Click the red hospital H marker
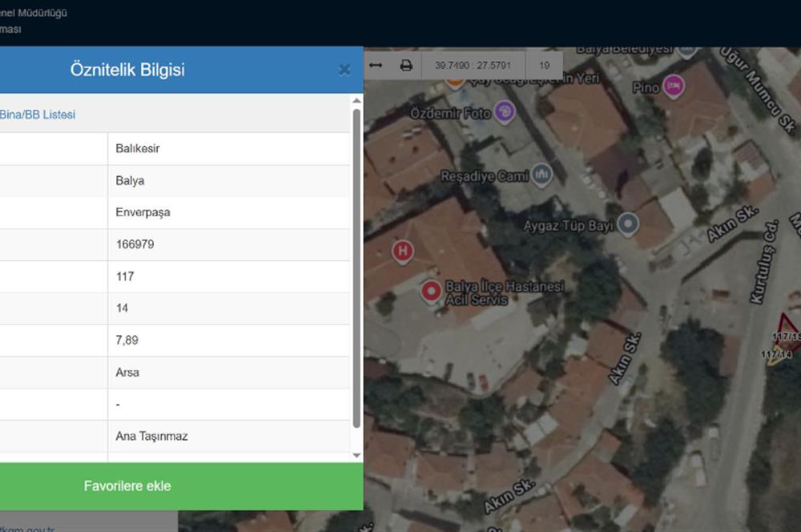Viewport: 801px width, 532px height. [403, 252]
